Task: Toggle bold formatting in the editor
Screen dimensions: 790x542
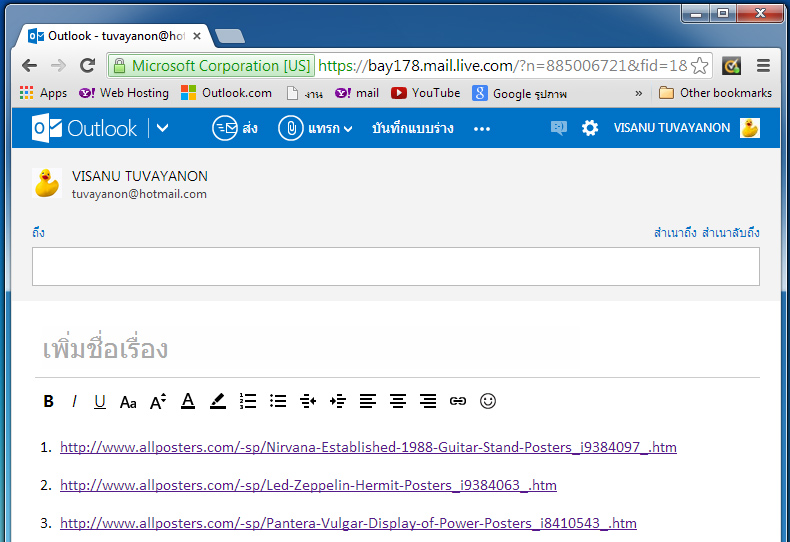Action: click(x=48, y=402)
